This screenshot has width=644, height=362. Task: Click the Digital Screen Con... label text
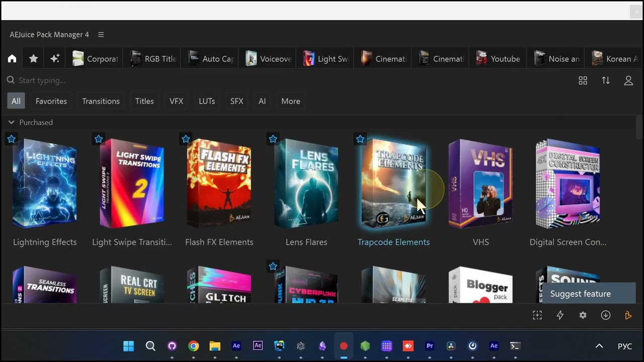pos(568,242)
